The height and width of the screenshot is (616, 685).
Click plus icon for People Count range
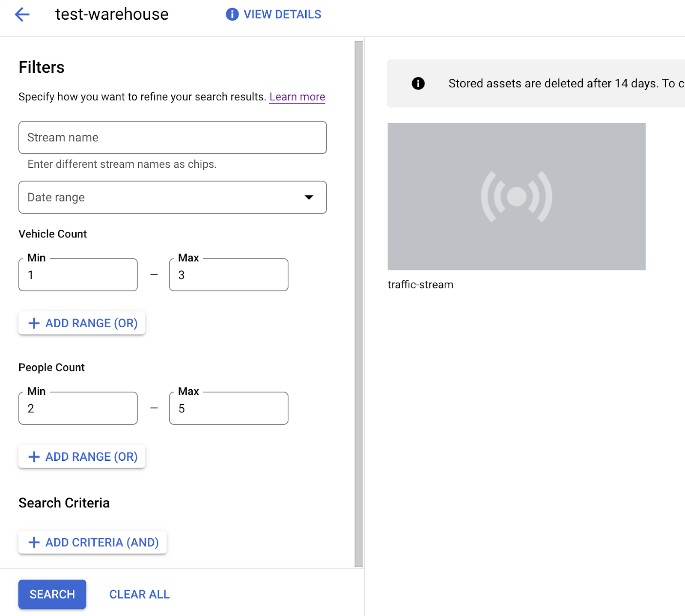(34, 457)
